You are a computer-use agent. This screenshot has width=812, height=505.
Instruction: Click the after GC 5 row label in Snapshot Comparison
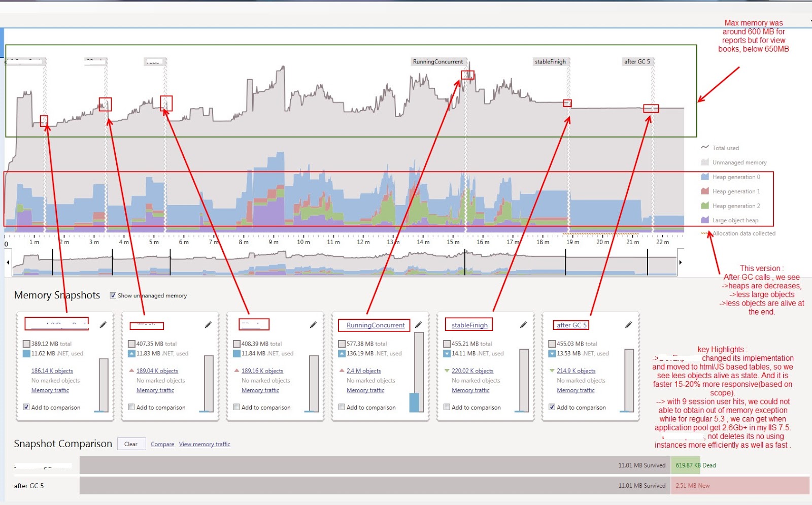(x=29, y=486)
